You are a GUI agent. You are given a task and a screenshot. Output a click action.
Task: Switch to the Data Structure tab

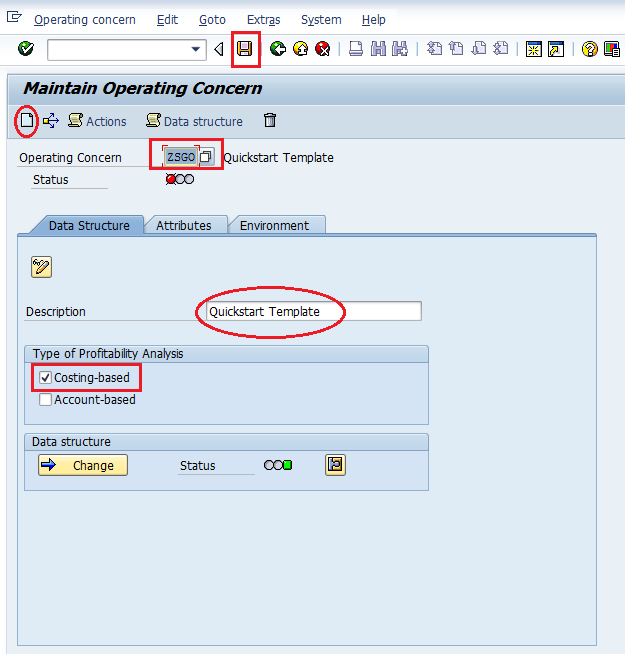pos(89,225)
